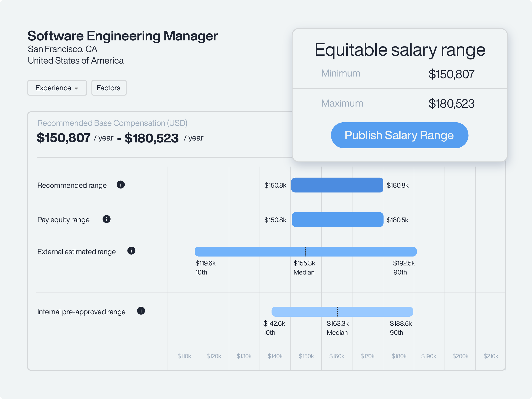Click the External range median marker
This screenshot has height=399, width=532.
pyautogui.click(x=305, y=251)
